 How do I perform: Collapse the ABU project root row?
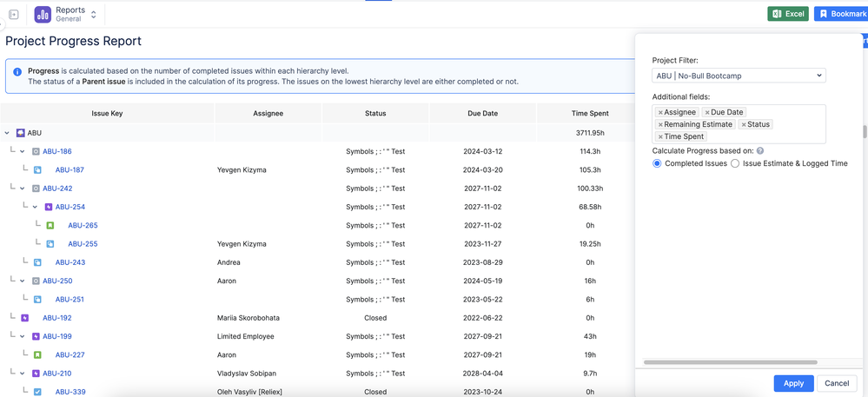8,133
